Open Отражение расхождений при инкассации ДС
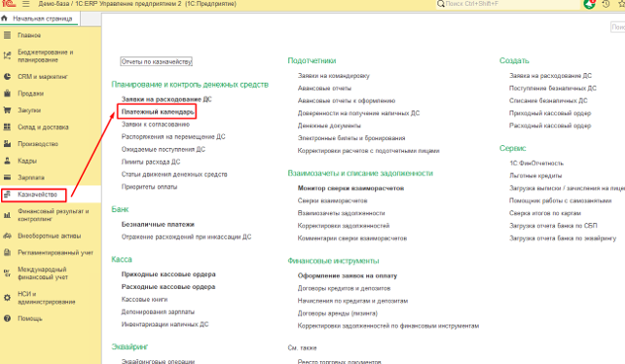The width and height of the screenshot is (625, 364). 187,237
